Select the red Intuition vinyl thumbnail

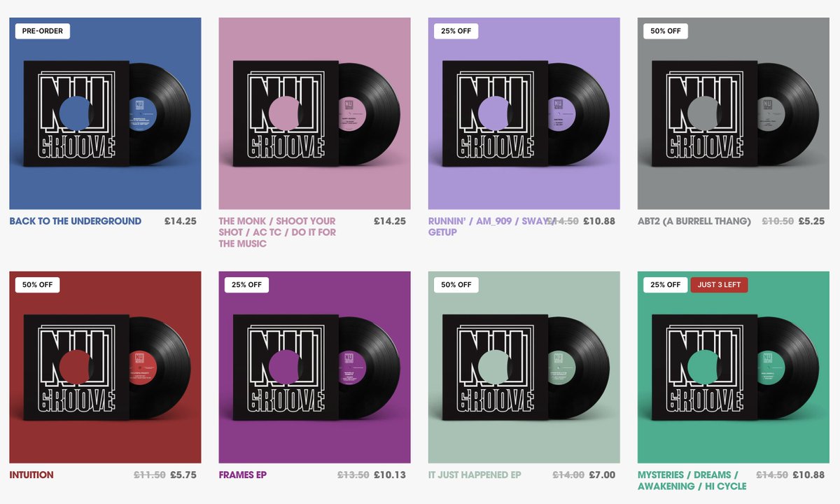coord(105,367)
